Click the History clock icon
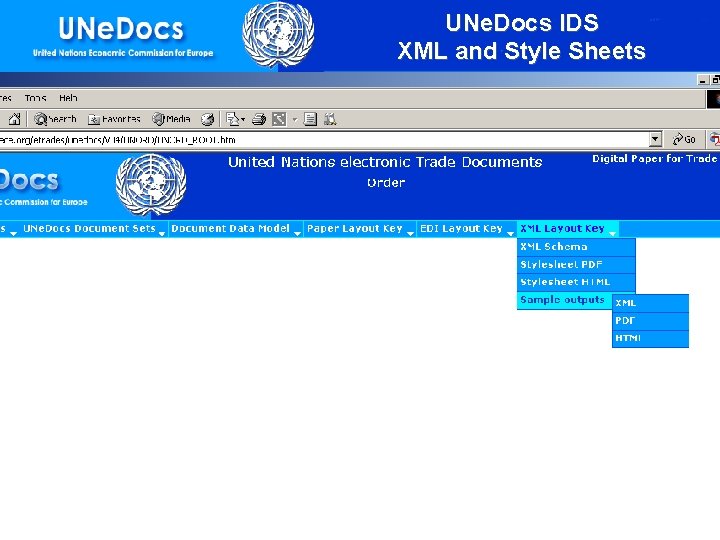720x540 pixels. tap(208, 120)
